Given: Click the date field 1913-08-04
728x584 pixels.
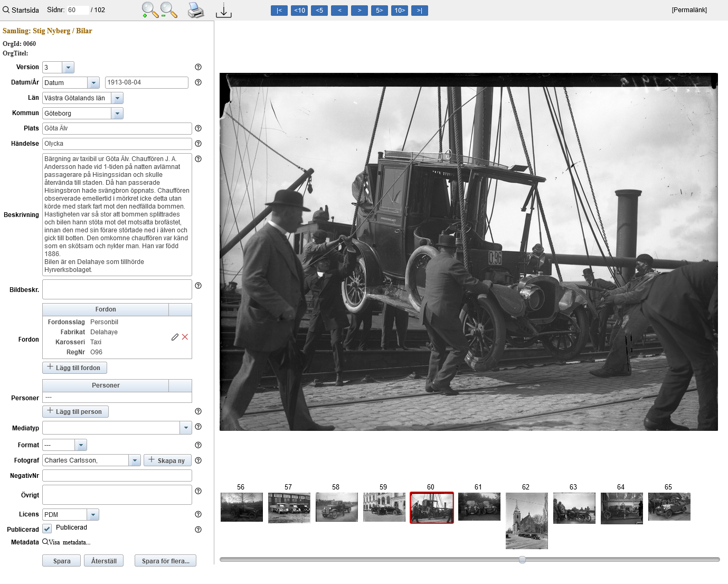Looking at the screenshot, I should (x=147, y=82).
